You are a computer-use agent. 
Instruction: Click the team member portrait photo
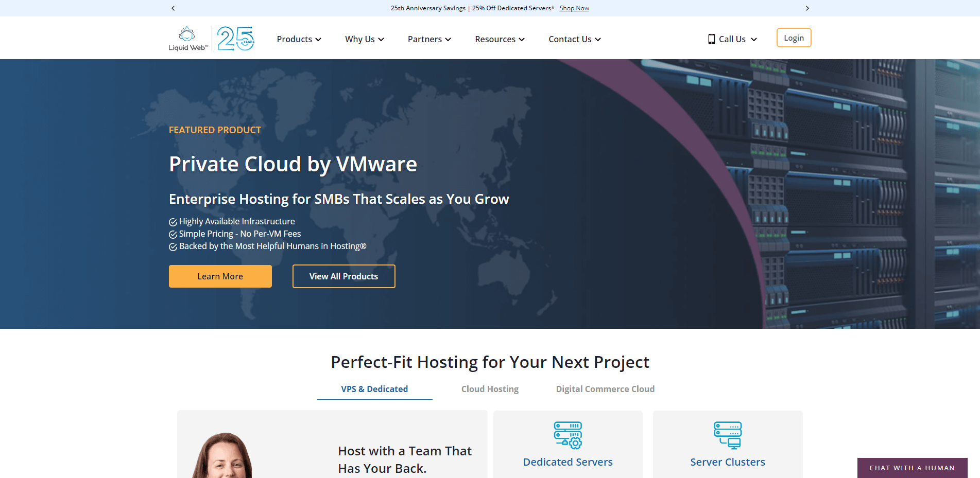pos(222,456)
